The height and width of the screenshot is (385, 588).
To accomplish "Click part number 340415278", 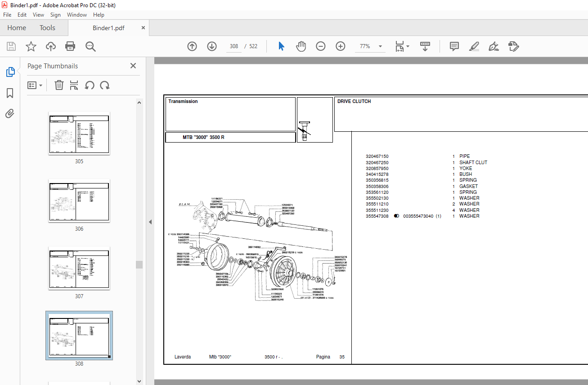I will click(x=377, y=174).
